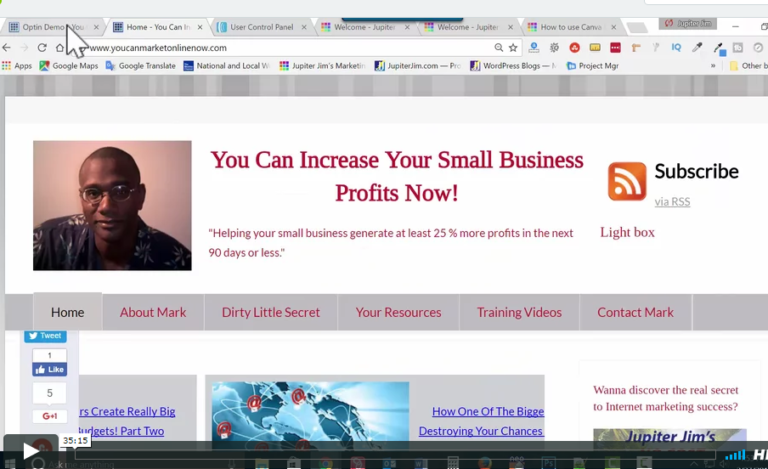Click the Light box link

point(627,232)
